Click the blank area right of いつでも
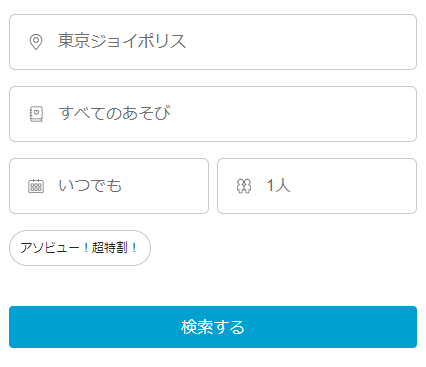This screenshot has height=367, width=426. [165, 186]
